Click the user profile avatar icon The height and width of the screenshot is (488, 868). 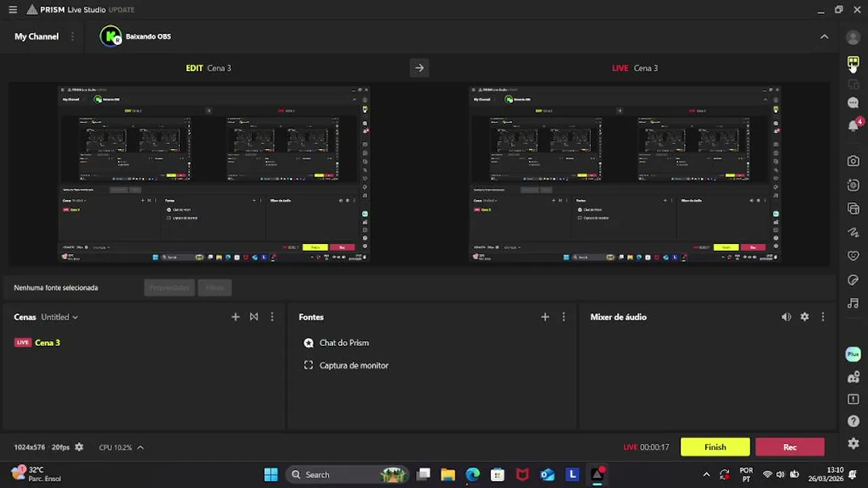(853, 37)
